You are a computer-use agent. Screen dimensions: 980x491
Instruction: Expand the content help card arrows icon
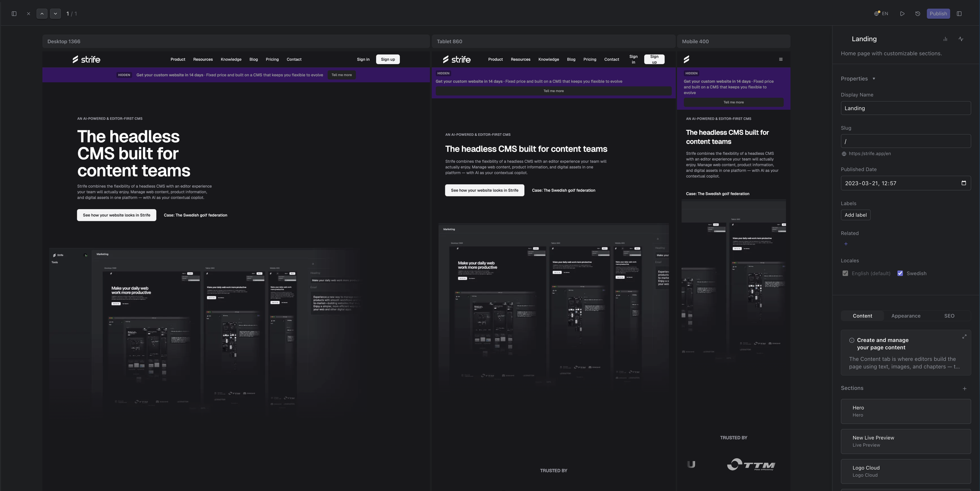coord(964,337)
